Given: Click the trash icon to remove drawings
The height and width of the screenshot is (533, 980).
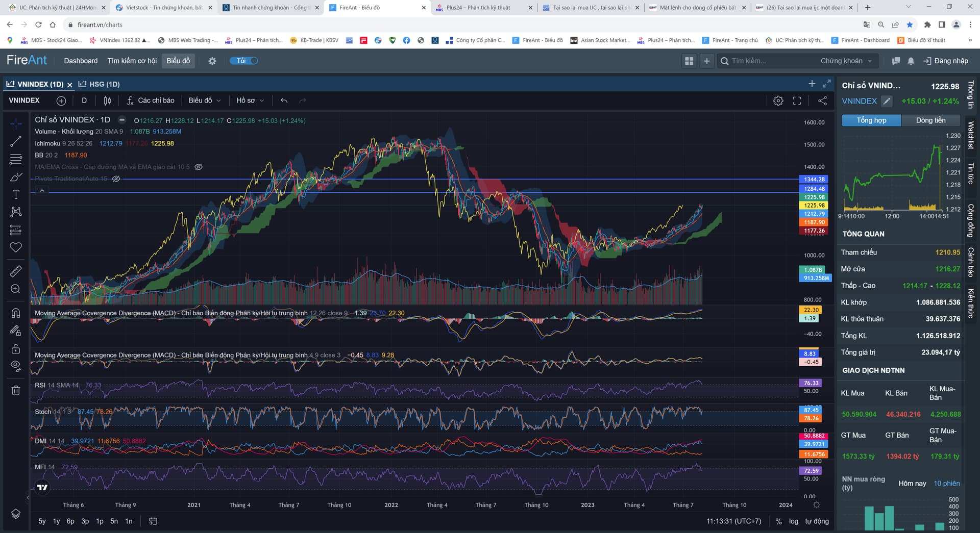Looking at the screenshot, I should click(16, 390).
